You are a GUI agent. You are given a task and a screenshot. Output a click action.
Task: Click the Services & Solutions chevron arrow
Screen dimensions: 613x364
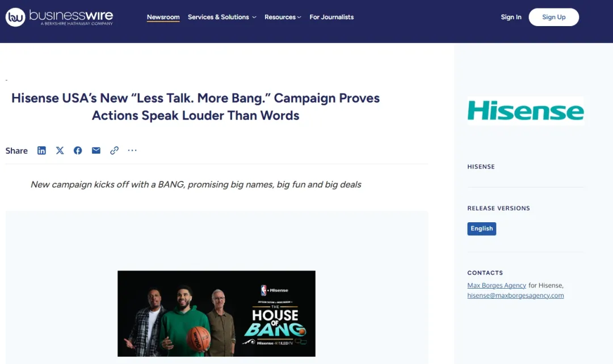coord(254,18)
